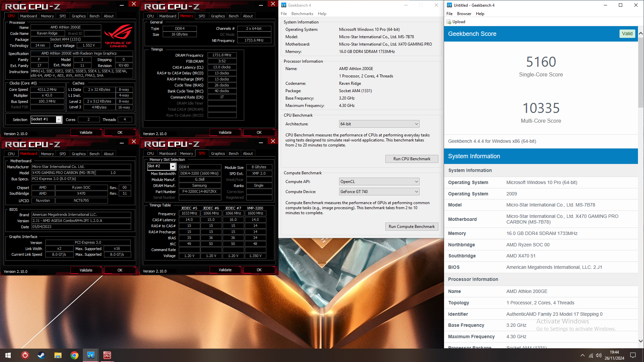
Task: Minimize the top-left CPU-Z CPU window
Action: 122,5
